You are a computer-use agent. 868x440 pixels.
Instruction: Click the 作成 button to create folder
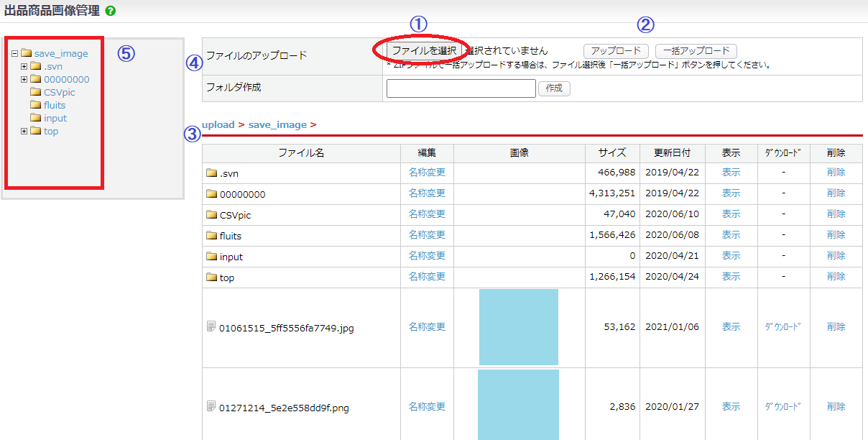click(x=554, y=88)
